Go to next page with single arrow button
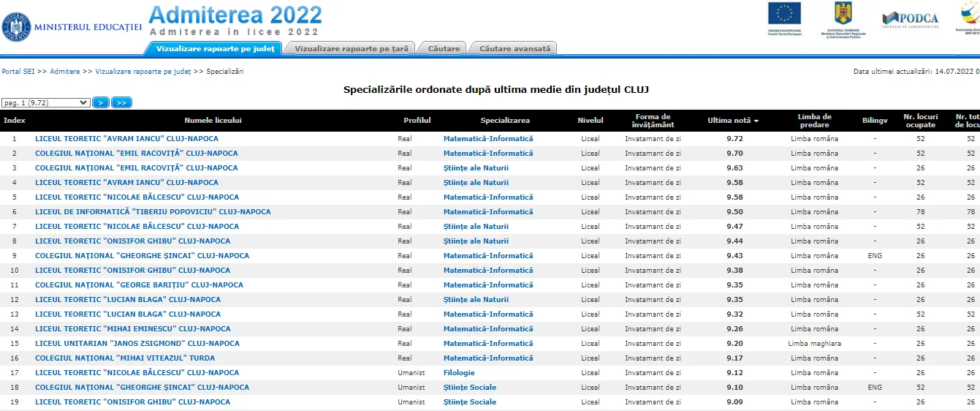This screenshot has width=980, height=411. point(101,103)
